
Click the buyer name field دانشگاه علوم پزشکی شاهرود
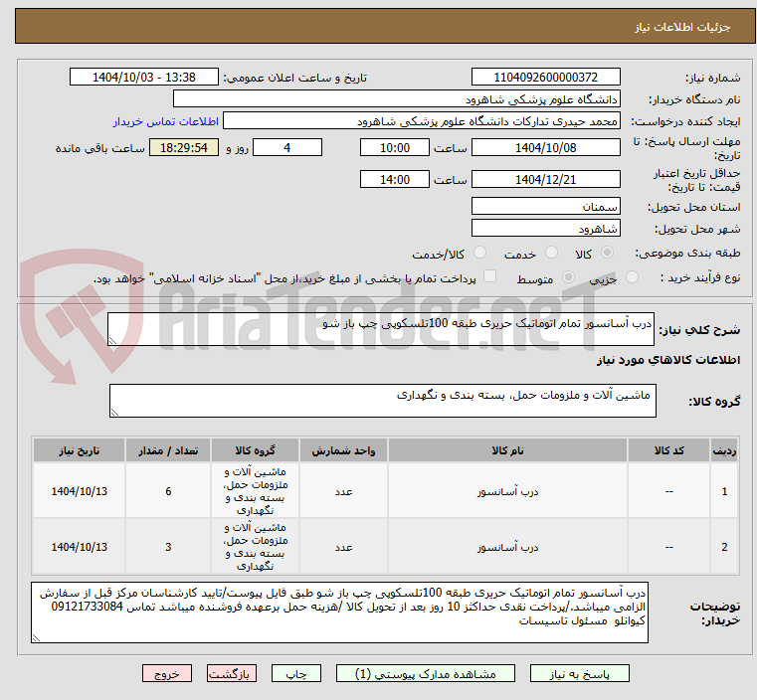(396, 99)
